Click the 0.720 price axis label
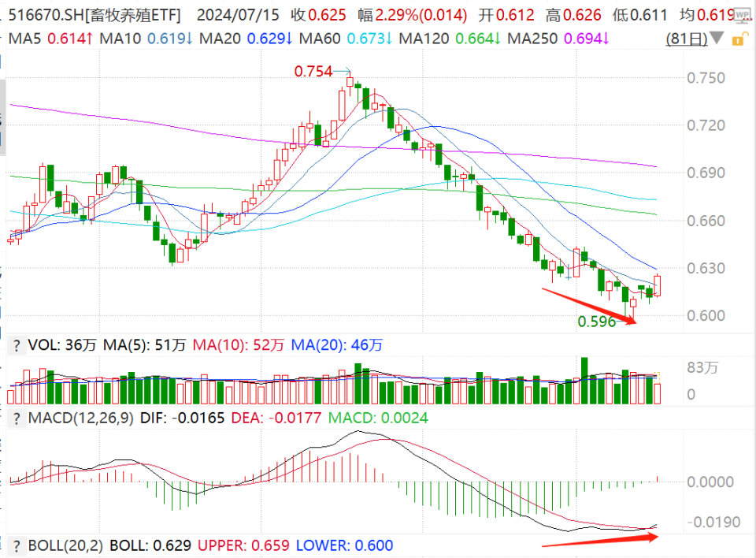756x558 pixels. (706, 125)
